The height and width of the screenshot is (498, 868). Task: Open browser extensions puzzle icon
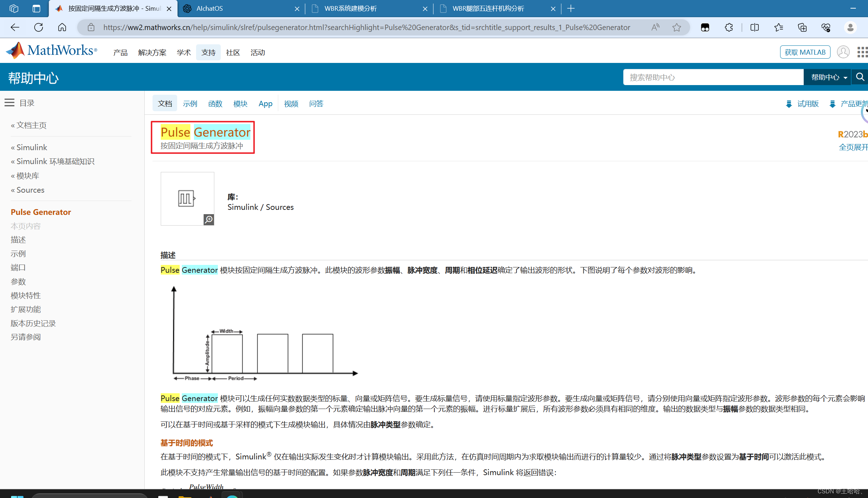coord(729,28)
